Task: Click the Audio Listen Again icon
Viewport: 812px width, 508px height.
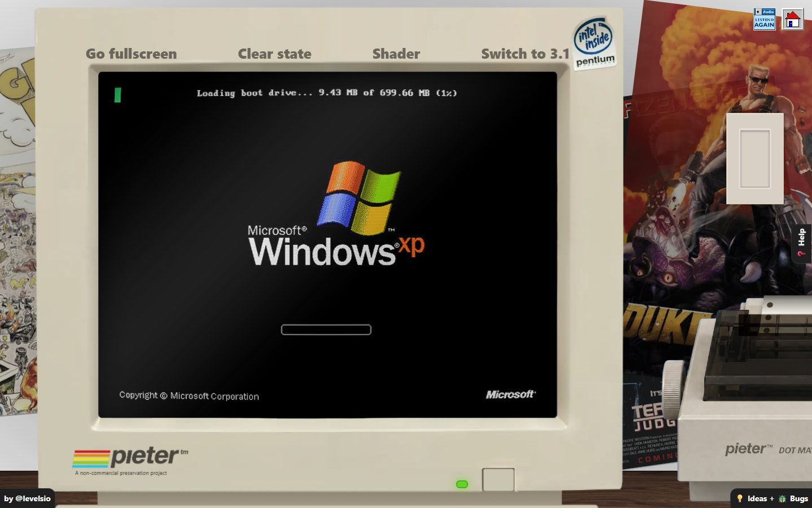Action: [765, 19]
